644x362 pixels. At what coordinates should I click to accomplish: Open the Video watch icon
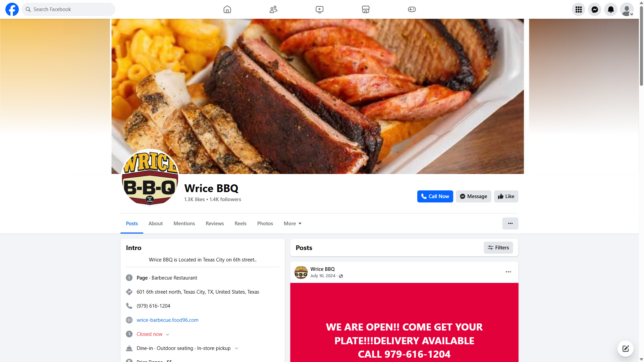pyautogui.click(x=320, y=9)
